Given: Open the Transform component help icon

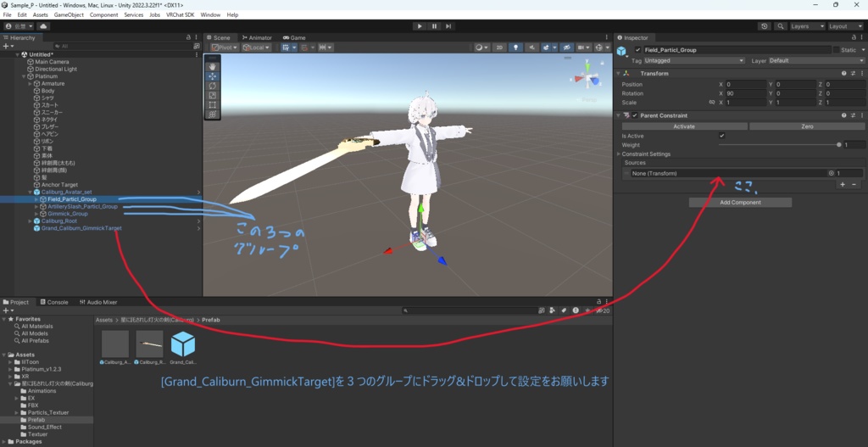Looking at the screenshot, I should click(x=844, y=73).
